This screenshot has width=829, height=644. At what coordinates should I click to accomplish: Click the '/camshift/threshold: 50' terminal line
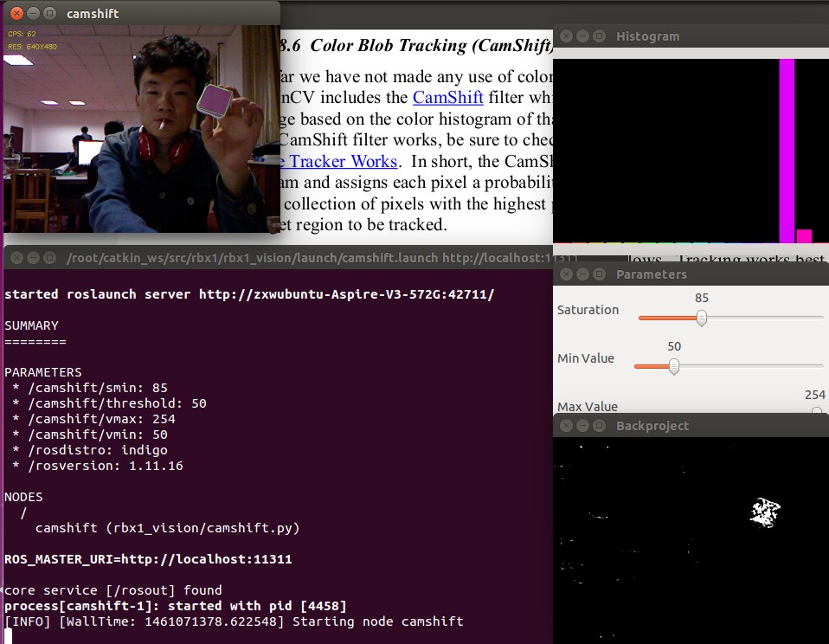coord(109,403)
